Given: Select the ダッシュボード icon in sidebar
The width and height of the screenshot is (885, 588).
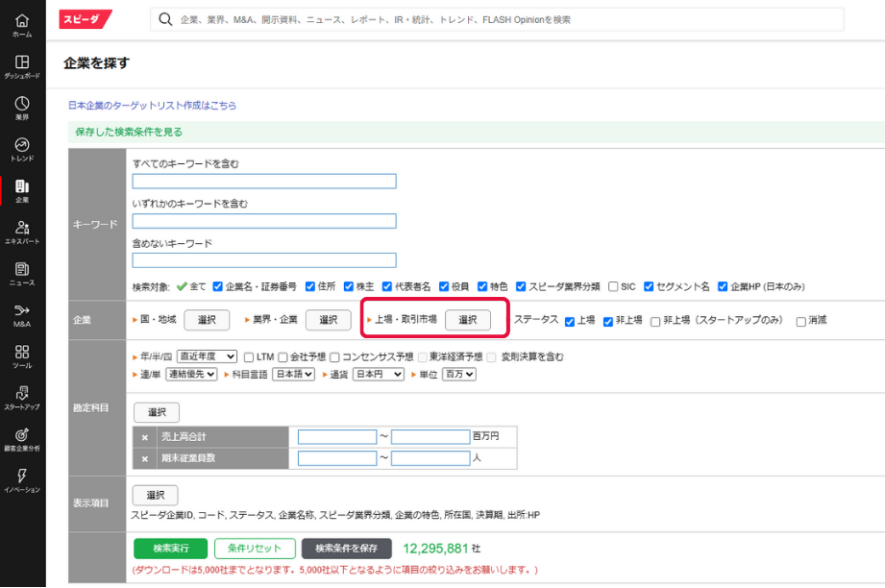Looking at the screenshot, I should pos(21,67).
